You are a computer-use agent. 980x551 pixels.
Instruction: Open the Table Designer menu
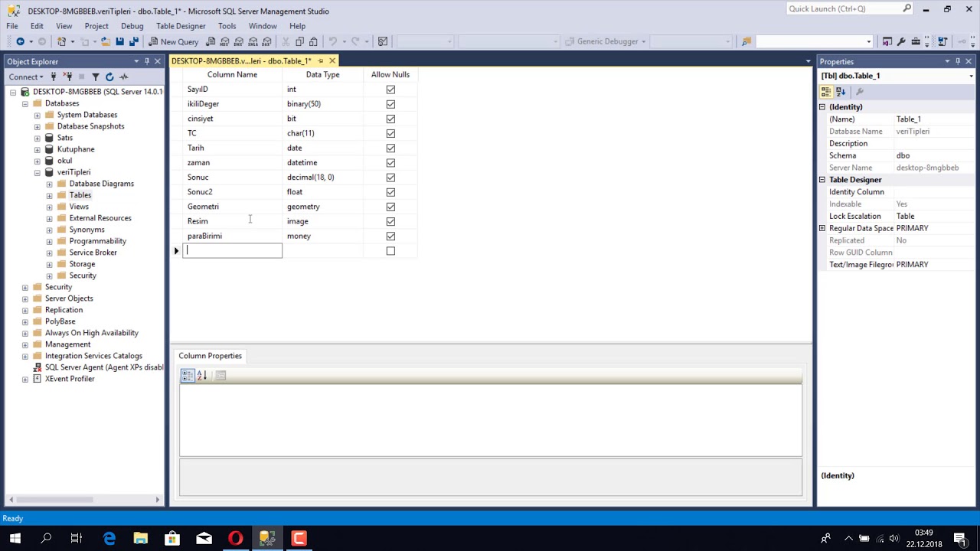tap(181, 26)
